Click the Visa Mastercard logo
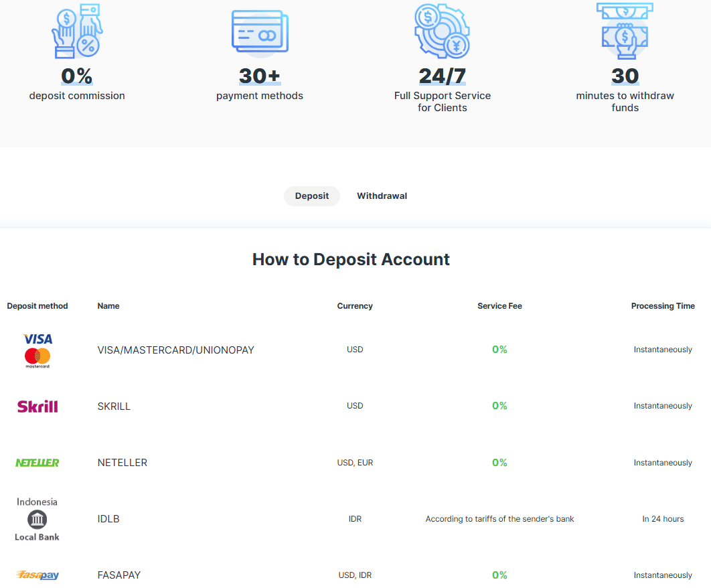Viewport: 711px width, 588px height. tap(37, 350)
